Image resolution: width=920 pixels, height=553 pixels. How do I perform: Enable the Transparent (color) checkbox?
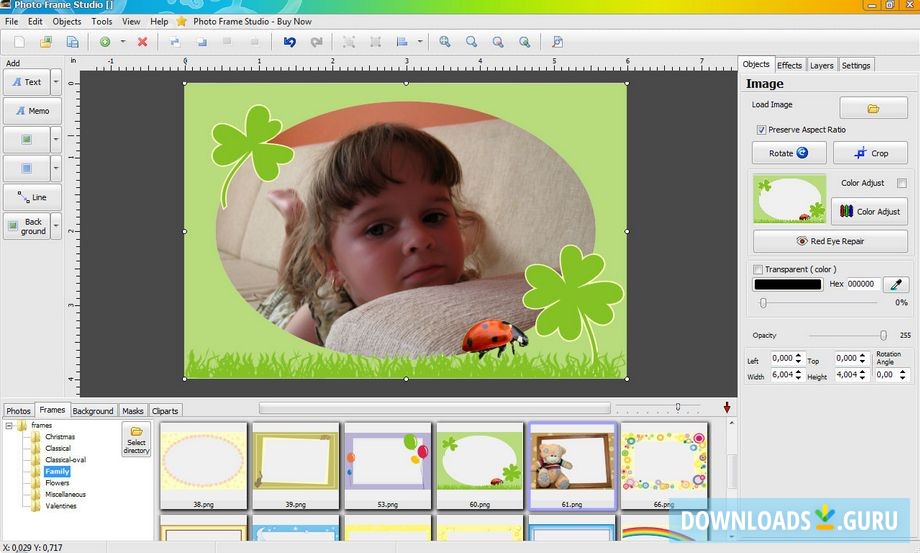point(758,269)
